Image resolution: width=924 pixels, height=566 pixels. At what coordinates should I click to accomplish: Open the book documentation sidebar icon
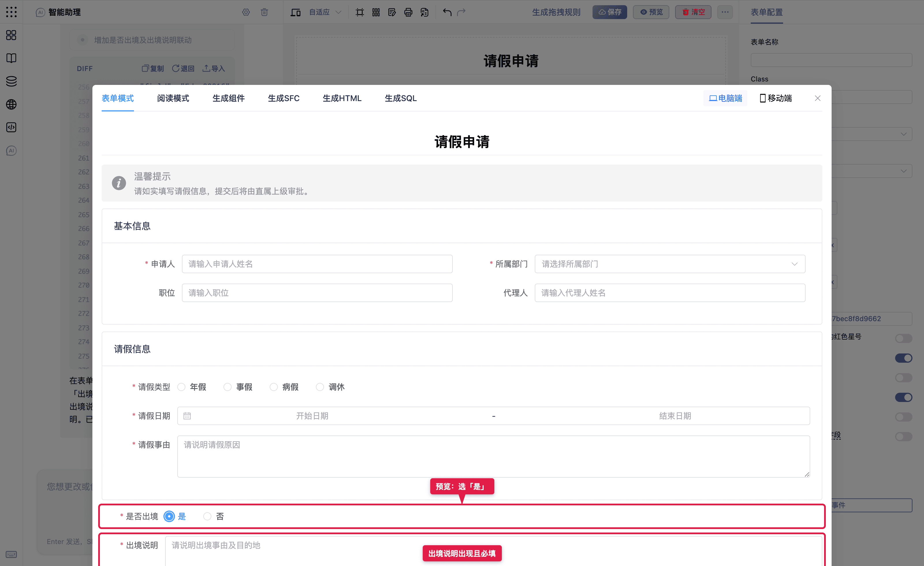pyautogui.click(x=11, y=58)
